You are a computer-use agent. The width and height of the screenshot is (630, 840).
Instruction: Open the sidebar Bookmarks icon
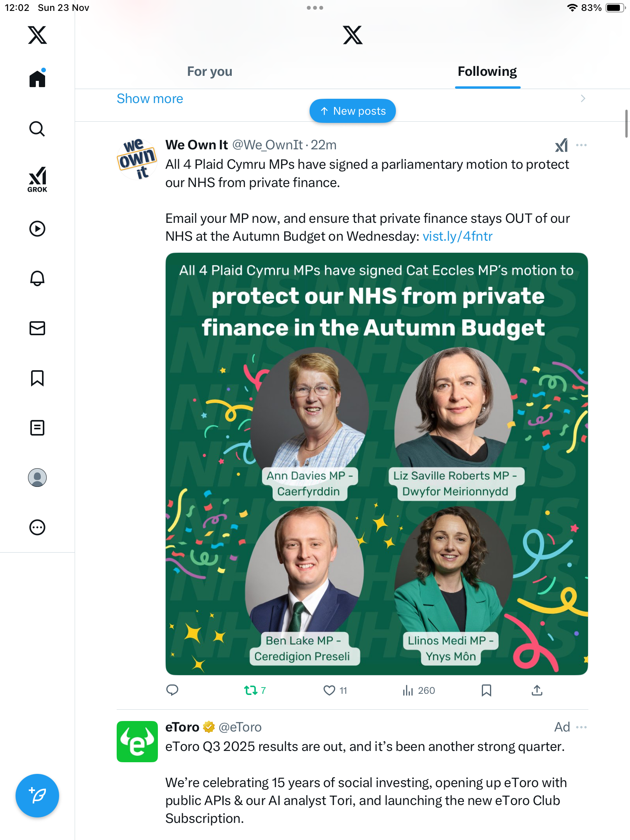(37, 378)
